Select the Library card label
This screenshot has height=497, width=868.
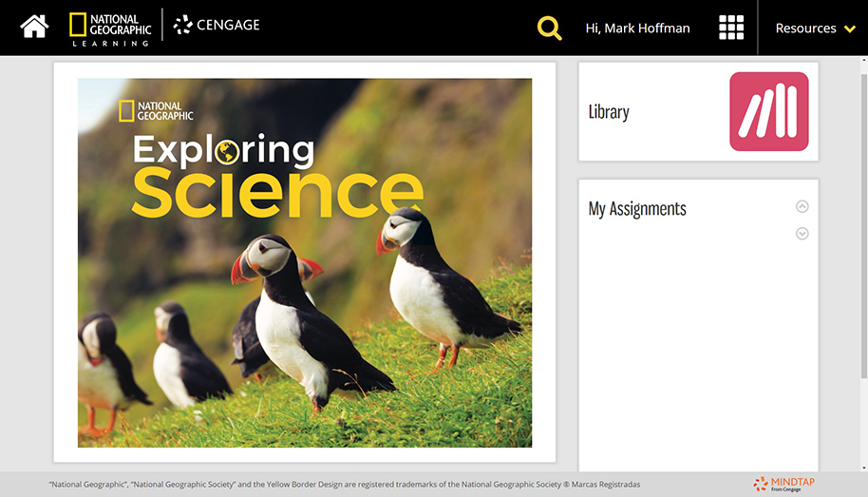[x=609, y=112]
